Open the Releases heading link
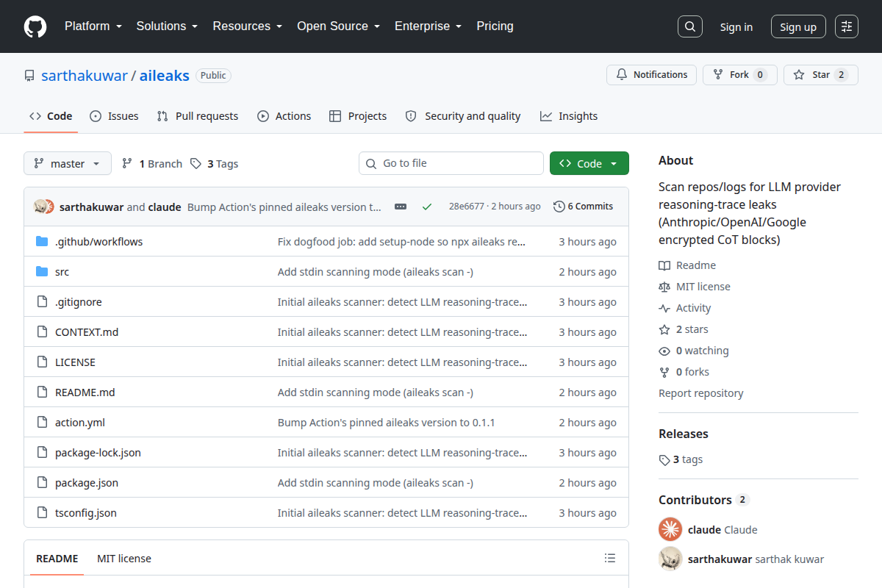This screenshot has width=882, height=588. point(684,434)
